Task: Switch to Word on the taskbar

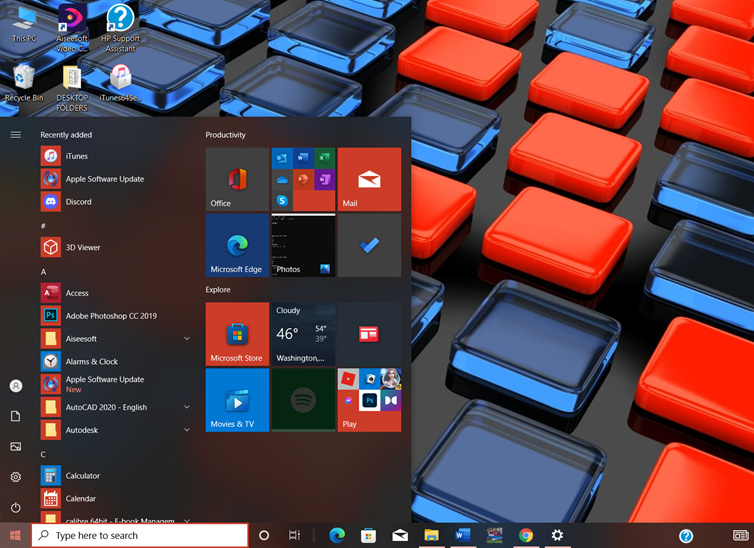Action: pyautogui.click(x=463, y=535)
